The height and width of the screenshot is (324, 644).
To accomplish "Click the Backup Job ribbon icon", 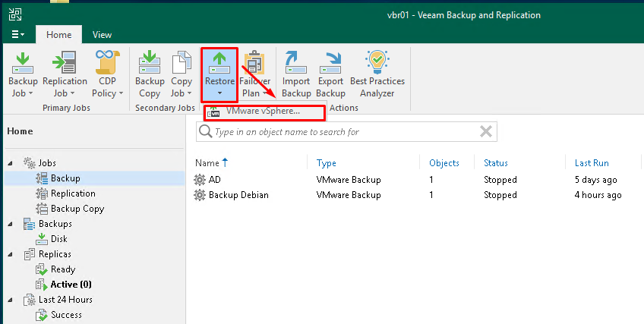I will pyautogui.click(x=23, y=63).
